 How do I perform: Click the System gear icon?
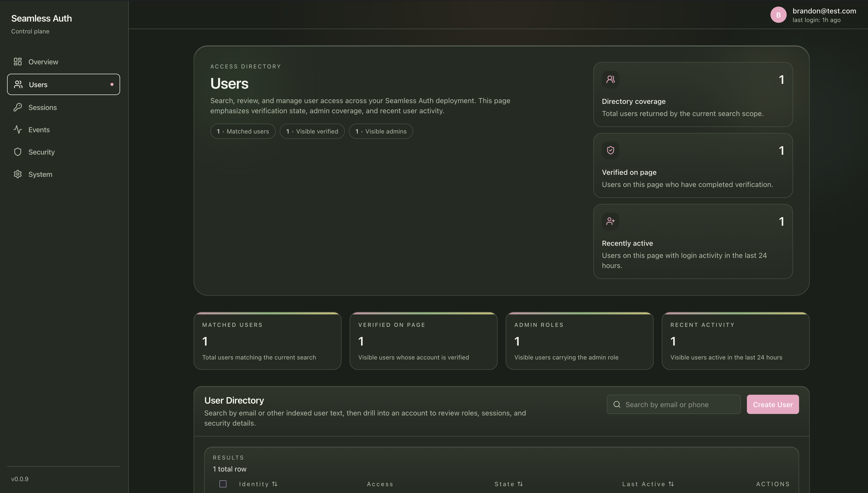click(17, 174)
